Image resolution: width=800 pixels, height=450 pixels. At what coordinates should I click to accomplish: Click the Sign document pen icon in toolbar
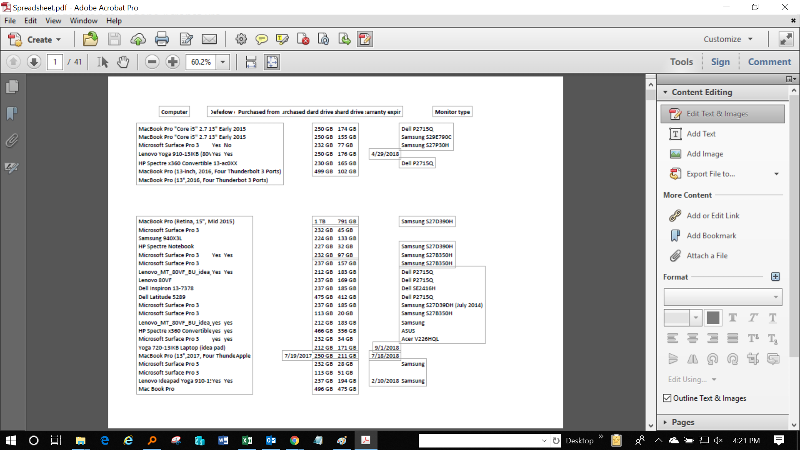click(186, 39)
